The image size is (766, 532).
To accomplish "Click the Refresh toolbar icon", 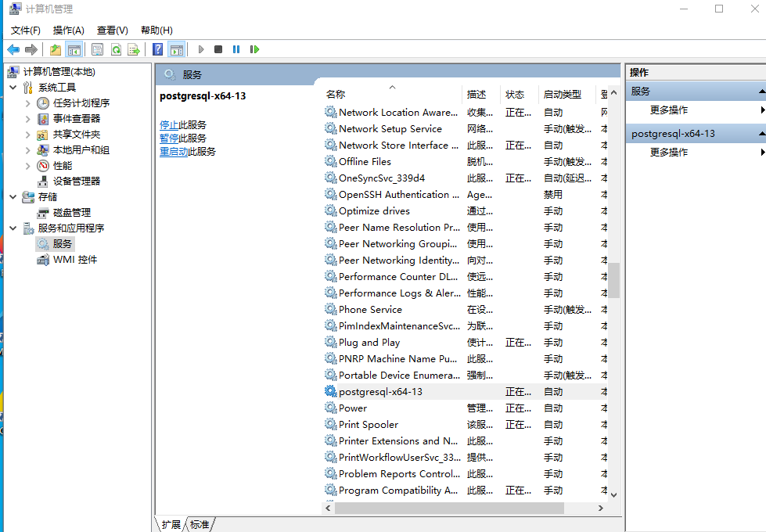I will click(x=116, y=49).
